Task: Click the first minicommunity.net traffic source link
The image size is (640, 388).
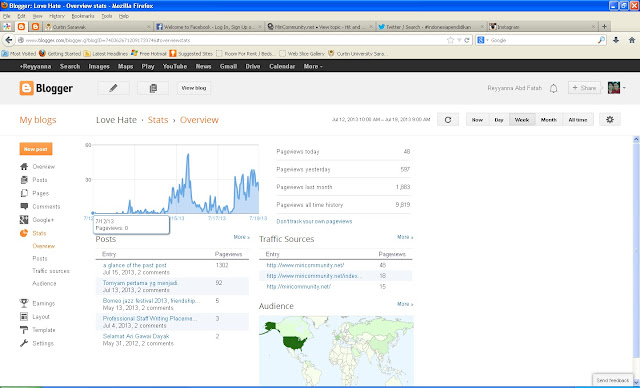Action: (305, 265)
